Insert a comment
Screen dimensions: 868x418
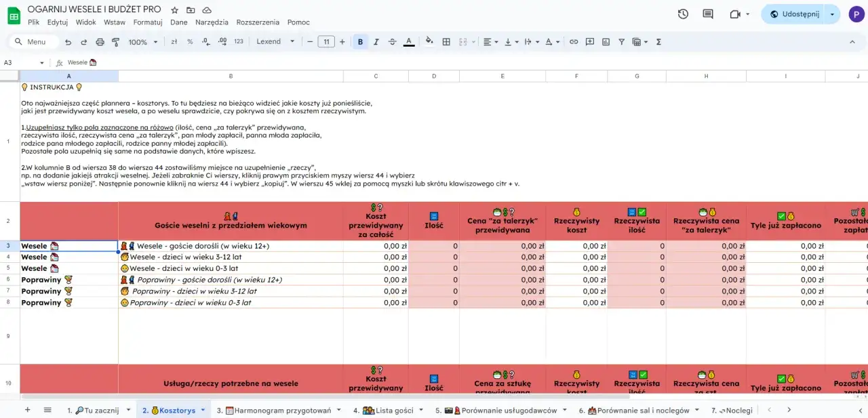tap(589, 41)
